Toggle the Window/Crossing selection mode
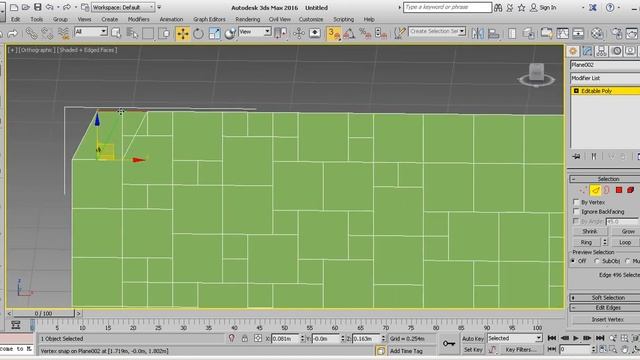This screenshot has height=360, width=640. (164, 33)
